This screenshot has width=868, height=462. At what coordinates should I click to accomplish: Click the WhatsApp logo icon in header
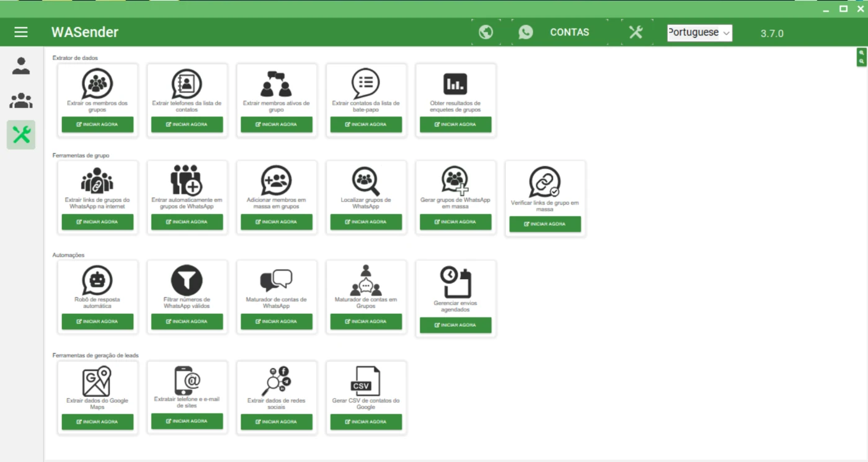click(x=526, y=32)
